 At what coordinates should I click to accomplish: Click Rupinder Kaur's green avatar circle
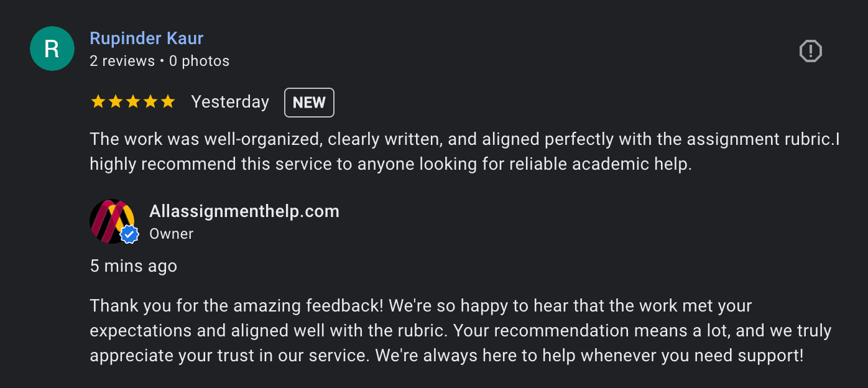52,48
